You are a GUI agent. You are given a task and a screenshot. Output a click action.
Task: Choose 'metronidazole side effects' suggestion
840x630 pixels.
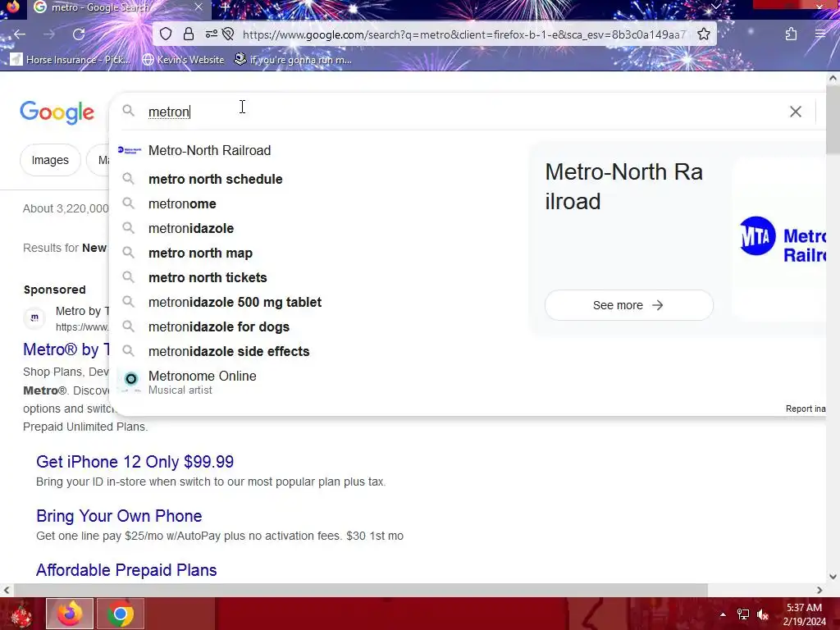pyautogui.click(x=229, y=351)
